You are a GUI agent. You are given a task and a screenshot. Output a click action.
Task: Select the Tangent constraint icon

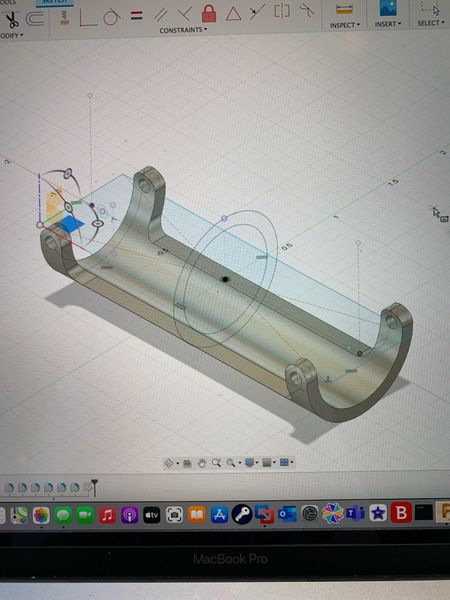click(111, 17)
